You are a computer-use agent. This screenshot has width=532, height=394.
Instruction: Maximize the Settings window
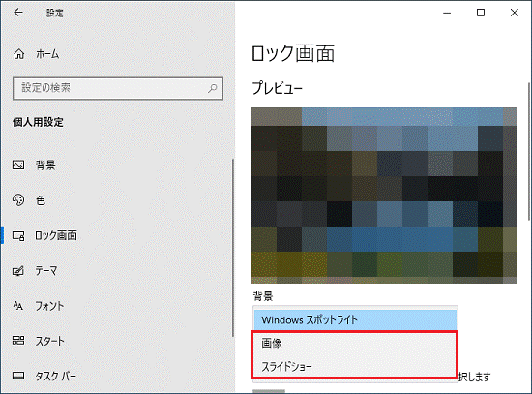tap(481, 13)
